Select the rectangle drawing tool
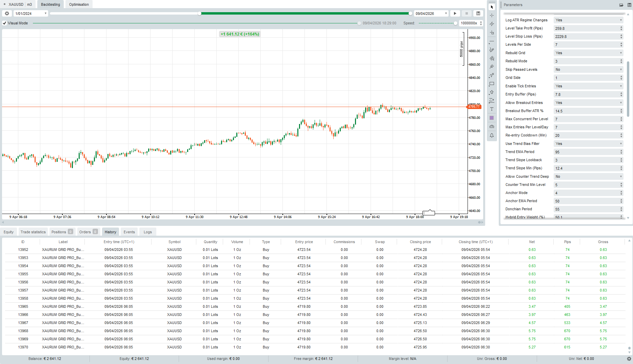The image size is (633, 364). 492,84
